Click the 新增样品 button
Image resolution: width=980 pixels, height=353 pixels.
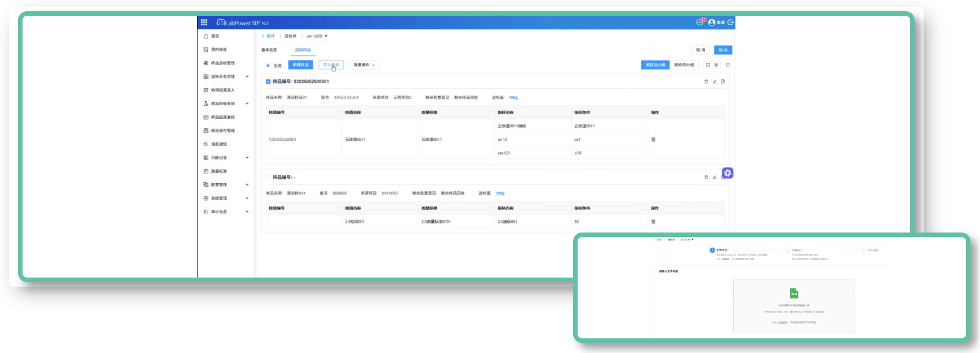pos(300,65)
